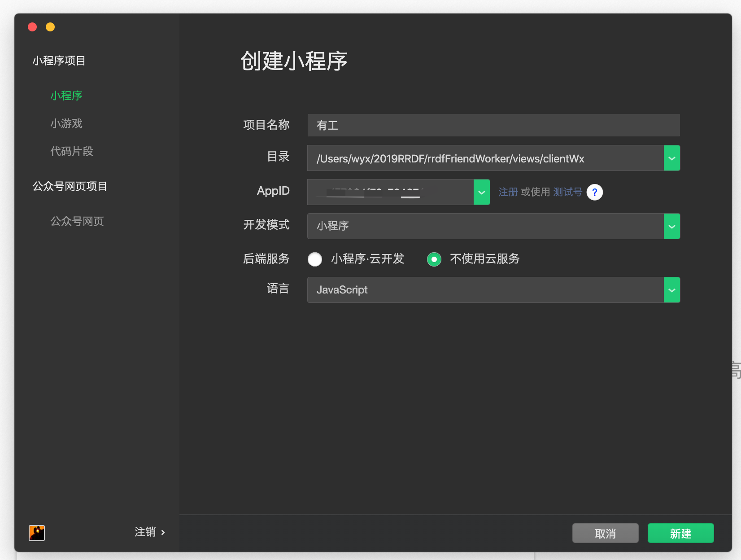741x560 pixels.
Task: Switch to 小游戏 project type
Action: [x=65, y=123]
